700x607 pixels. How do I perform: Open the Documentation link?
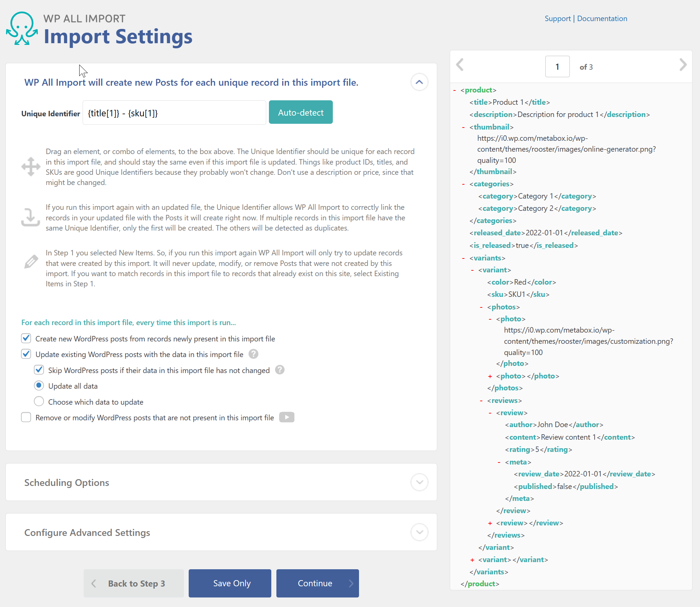602,18
